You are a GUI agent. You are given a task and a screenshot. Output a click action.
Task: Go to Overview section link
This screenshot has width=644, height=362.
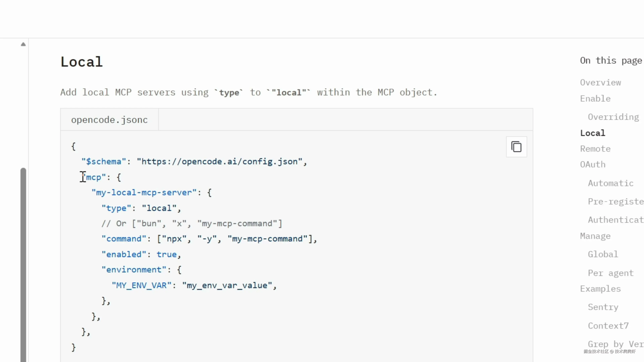pos(600,83)
